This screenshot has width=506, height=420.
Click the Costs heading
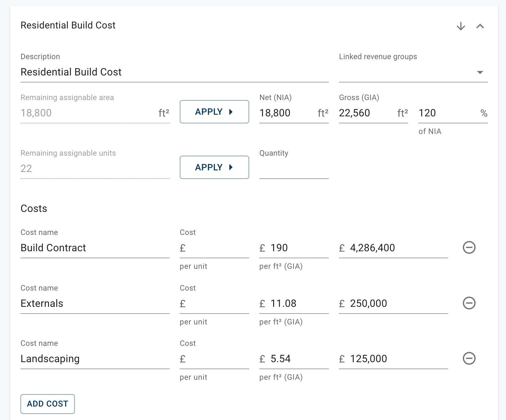pos(34,209)
